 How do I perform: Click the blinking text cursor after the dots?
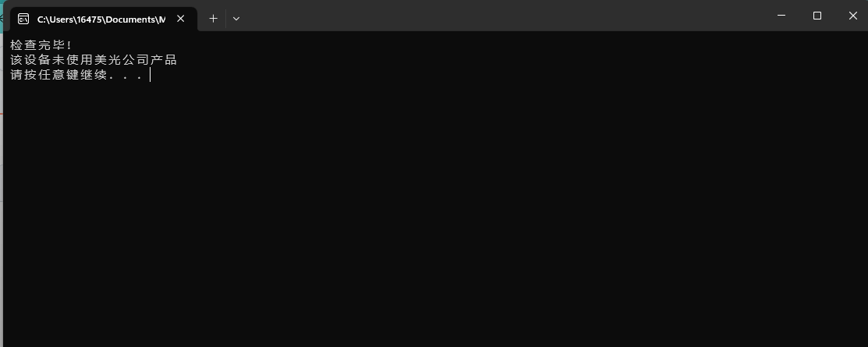point(150,75)
